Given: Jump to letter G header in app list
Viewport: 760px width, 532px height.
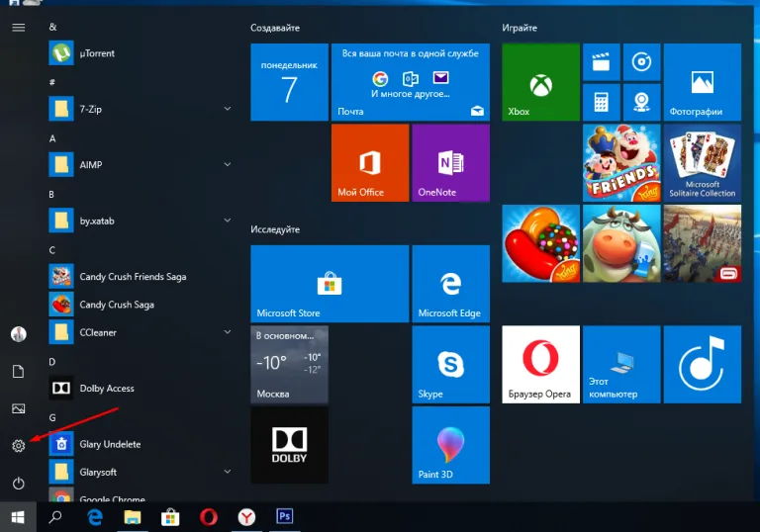Looking at the screenshot, I should (x=52, y=417).
